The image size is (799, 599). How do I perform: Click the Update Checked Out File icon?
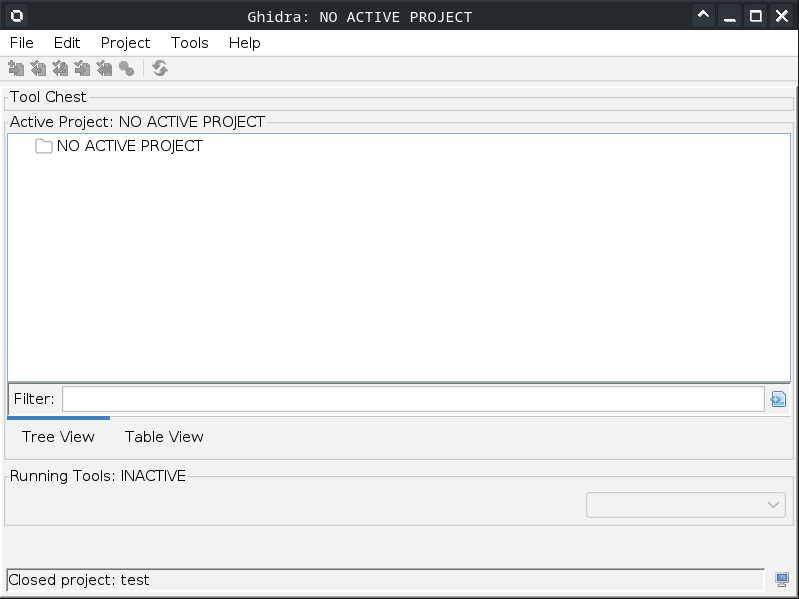click(60, 68)
